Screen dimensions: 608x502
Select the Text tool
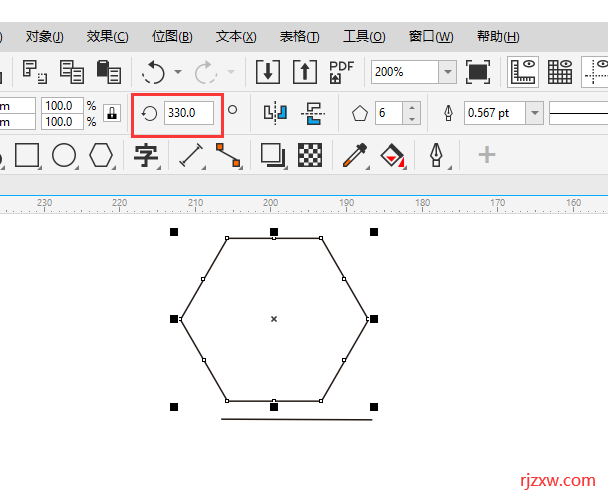coord(146,155)
